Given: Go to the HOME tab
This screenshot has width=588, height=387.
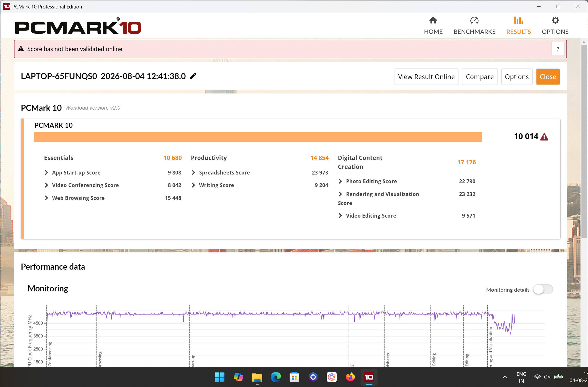Looking at the screenshot, I should click(x=433, y=25).
